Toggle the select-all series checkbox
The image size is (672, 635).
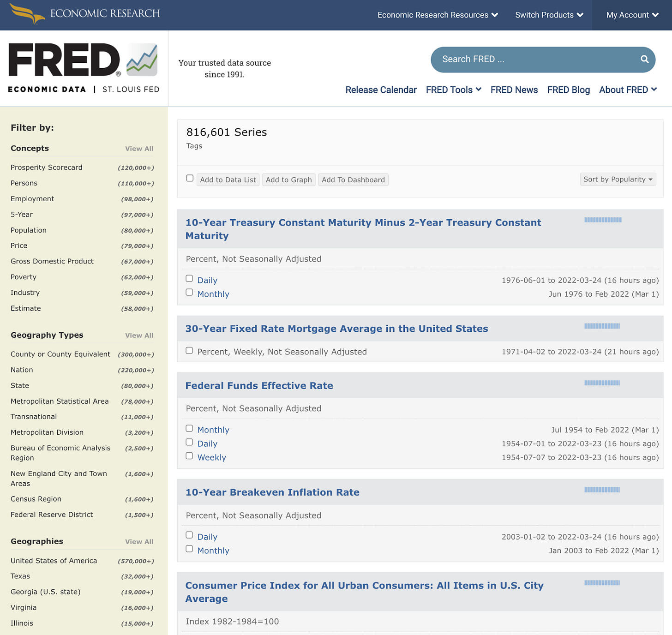point(190,178)
